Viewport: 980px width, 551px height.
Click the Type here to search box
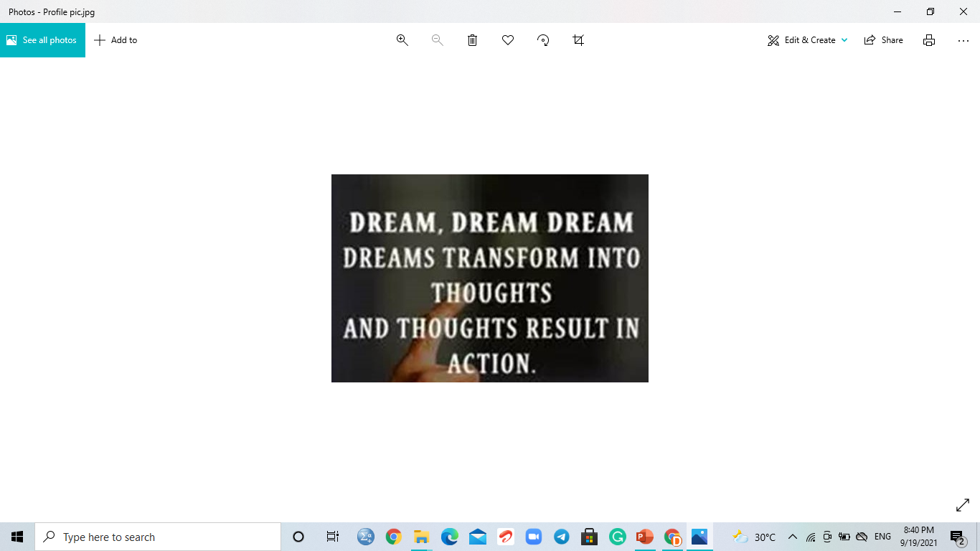[158, 537]
